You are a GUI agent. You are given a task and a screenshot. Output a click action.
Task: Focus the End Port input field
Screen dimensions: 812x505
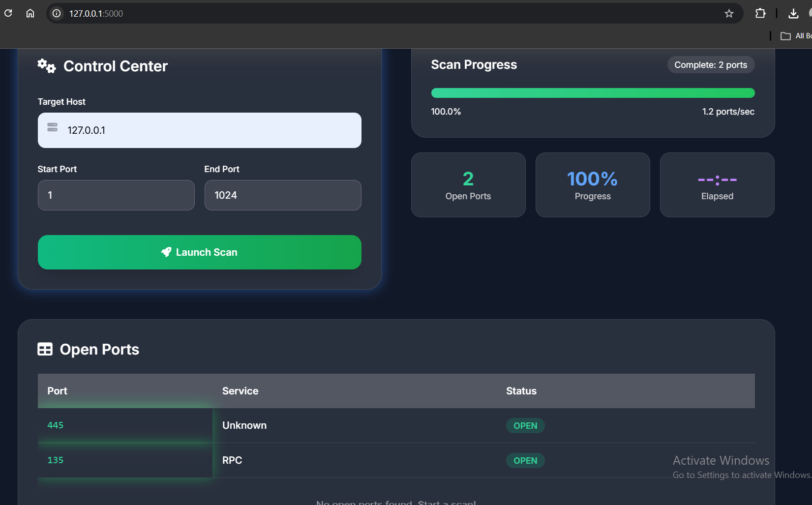coord(283,195)
